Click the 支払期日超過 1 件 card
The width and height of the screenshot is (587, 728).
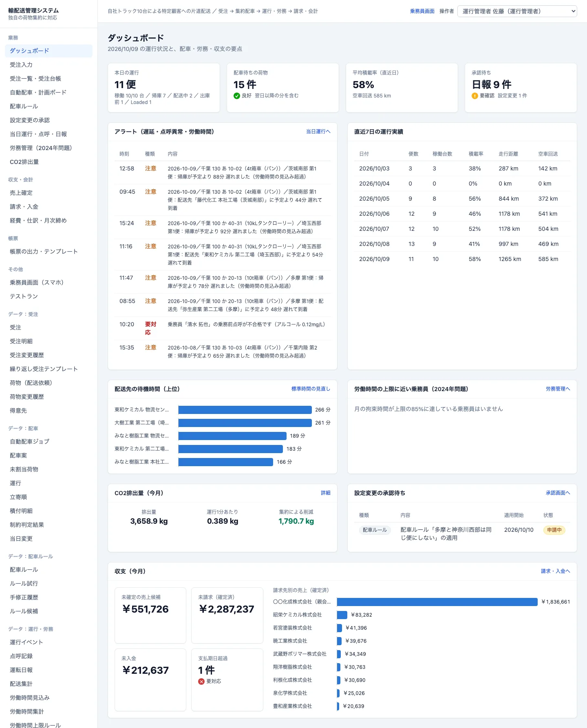[x=227, y=680]
